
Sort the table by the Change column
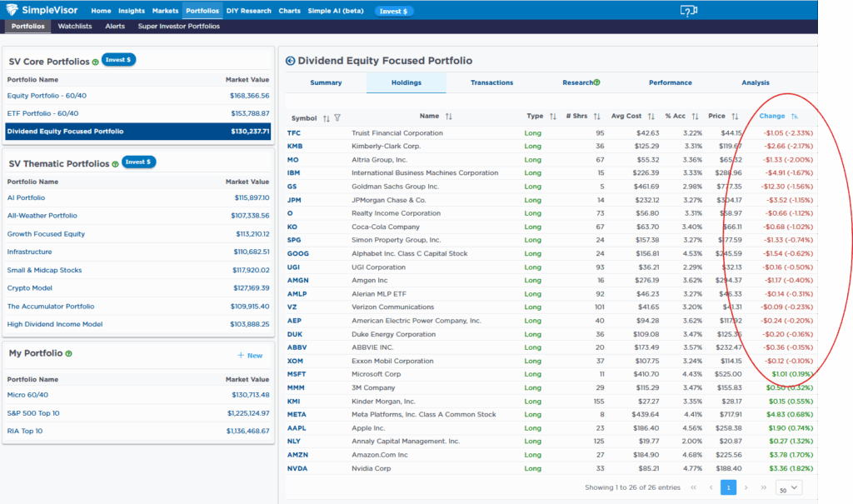pyautogui.click(x=794, y=117)
